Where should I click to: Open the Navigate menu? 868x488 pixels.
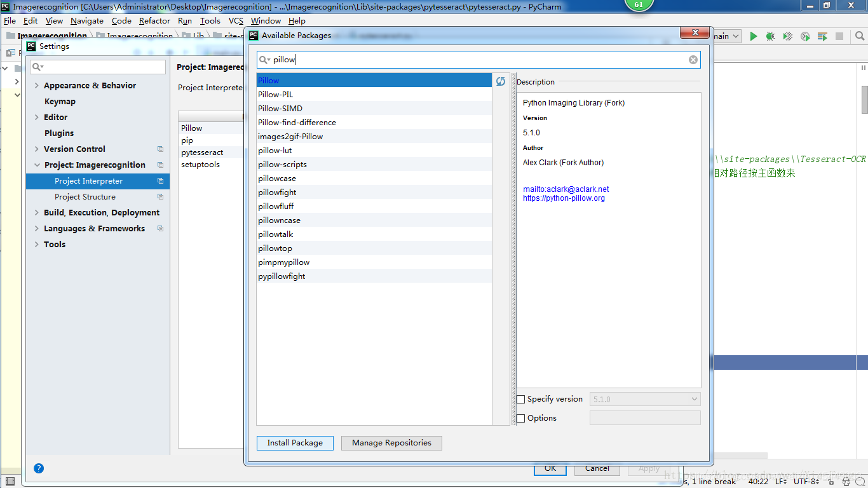(x=87, y=21)
